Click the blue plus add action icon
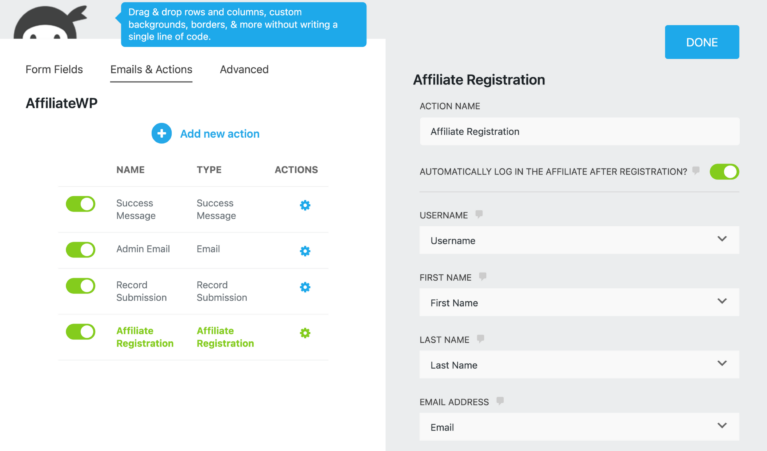The image size is (767, 451). coord(161,134)
